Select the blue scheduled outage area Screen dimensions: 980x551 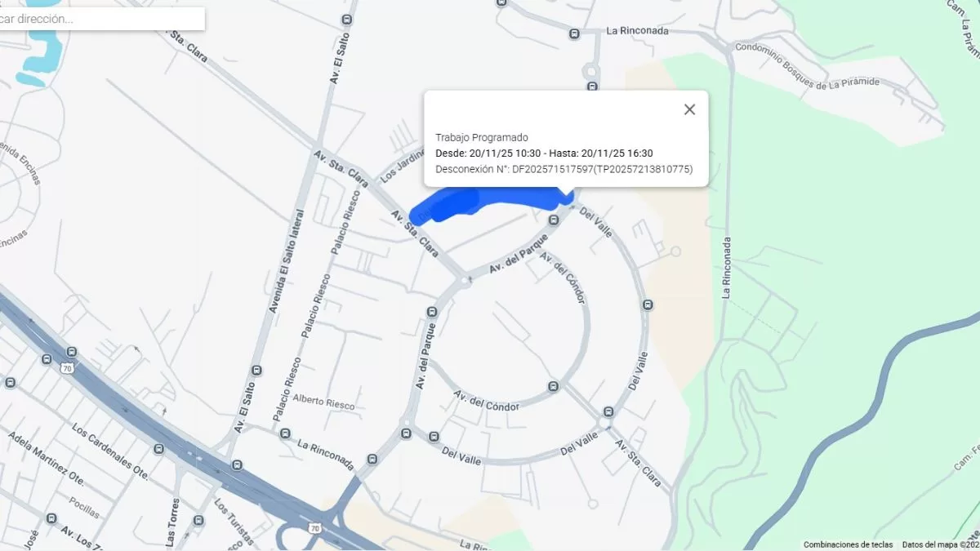coord(488,203)
